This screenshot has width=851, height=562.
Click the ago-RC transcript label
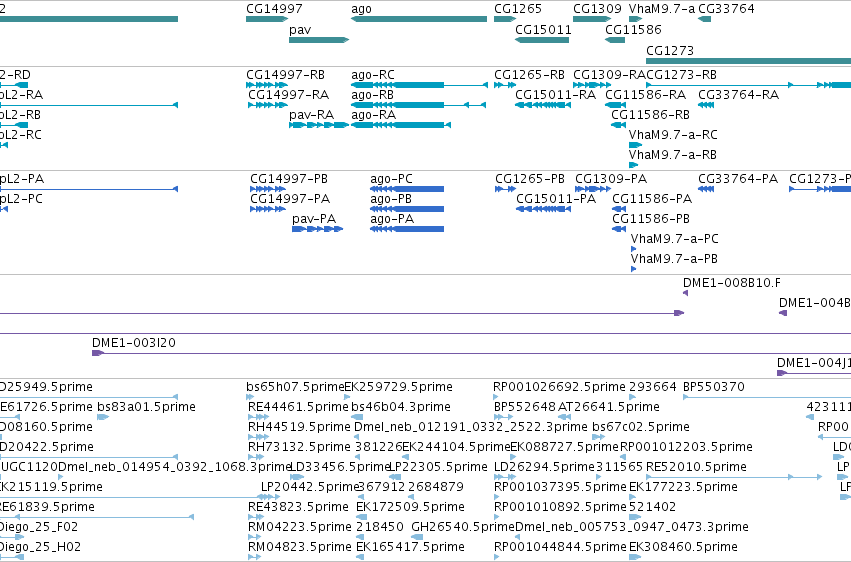click(373, 75)
